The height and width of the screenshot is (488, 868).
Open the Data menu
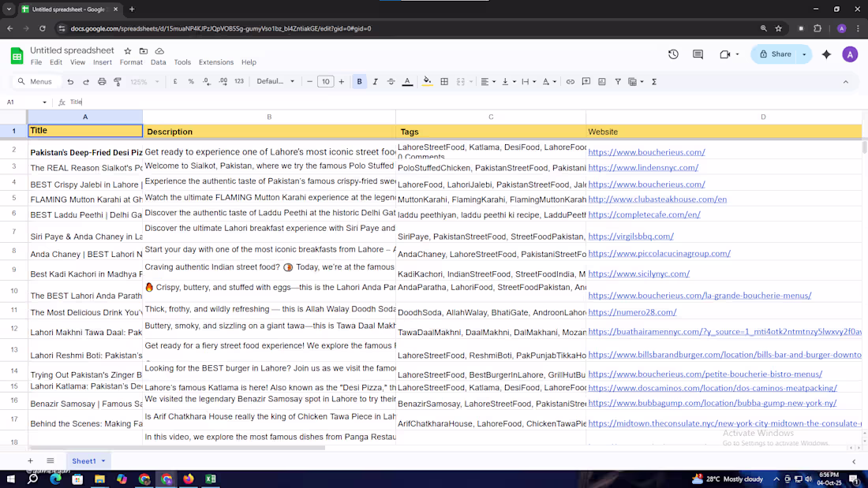coord(159,62)
